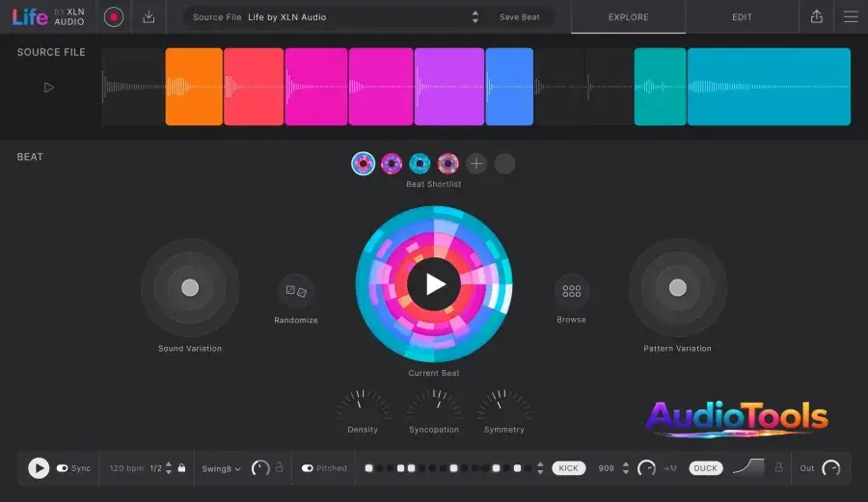Select the purple source slice
This screenshot has height=502, width=868.
tap(448, 87)
